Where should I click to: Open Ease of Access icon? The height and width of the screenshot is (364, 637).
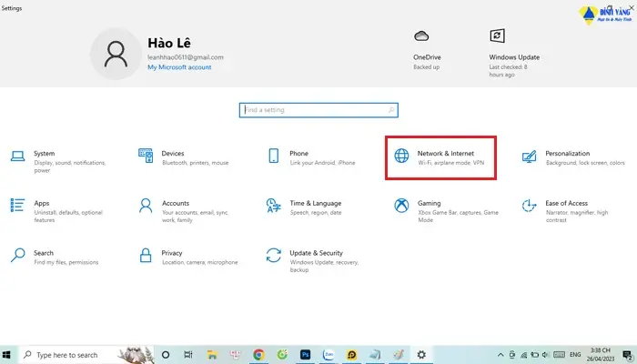click(x=530, y=206)
